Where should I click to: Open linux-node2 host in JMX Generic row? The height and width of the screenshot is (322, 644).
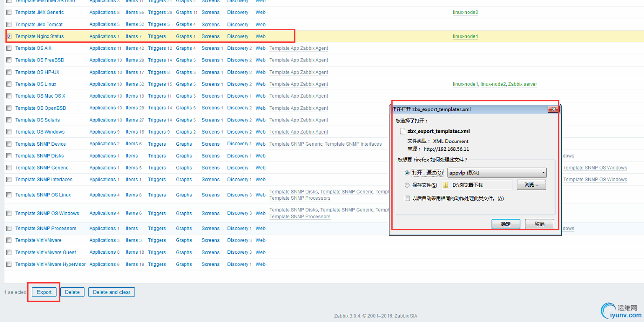(x=466, y=13)
